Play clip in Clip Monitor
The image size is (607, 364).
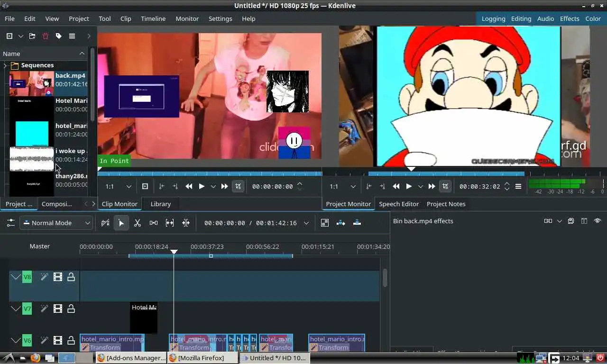(202, 186)
